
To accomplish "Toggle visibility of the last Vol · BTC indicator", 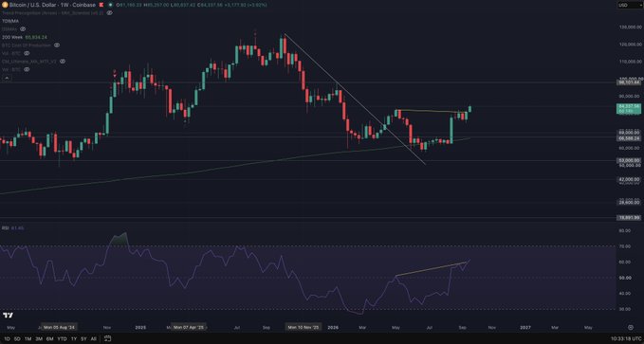I will coord(27,69).
